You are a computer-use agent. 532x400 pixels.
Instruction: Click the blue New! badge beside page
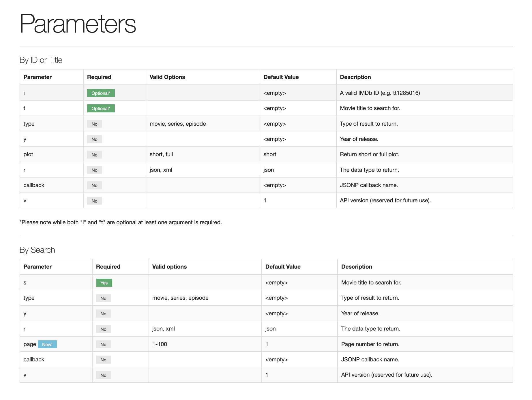click(x=47, y=344)
